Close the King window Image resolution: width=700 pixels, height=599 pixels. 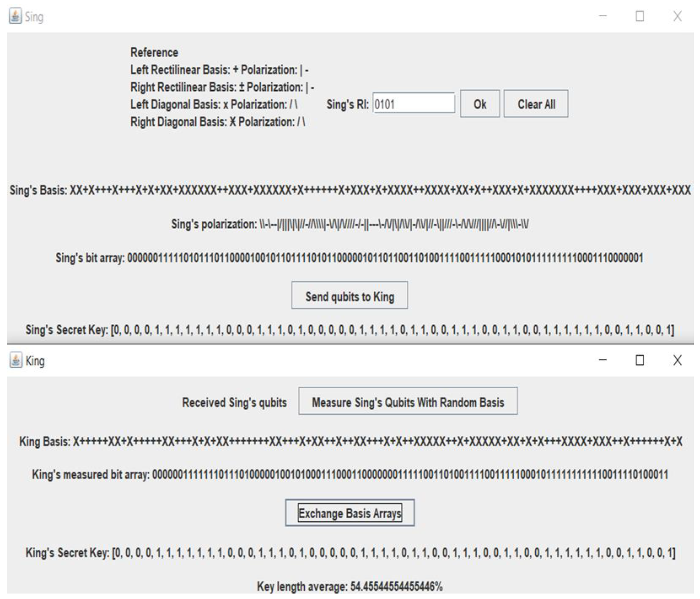coord(677,360)
